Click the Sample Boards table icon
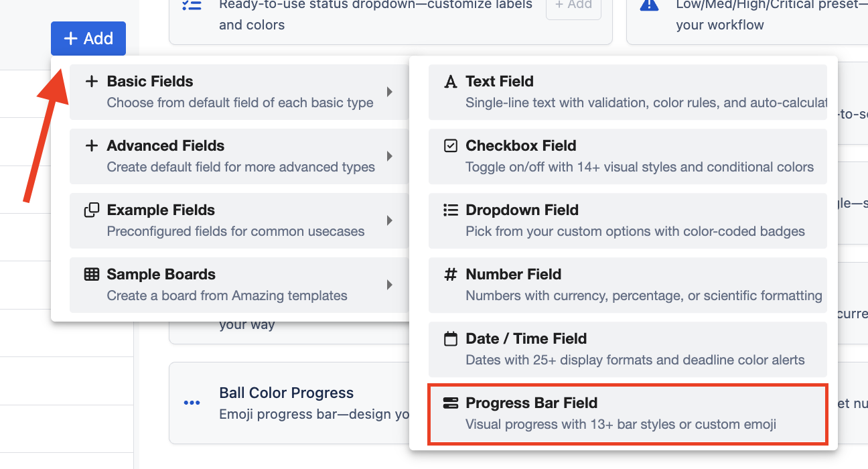This screenshot has height=469, width=868. pyautogui.click(x=92, y=274)
